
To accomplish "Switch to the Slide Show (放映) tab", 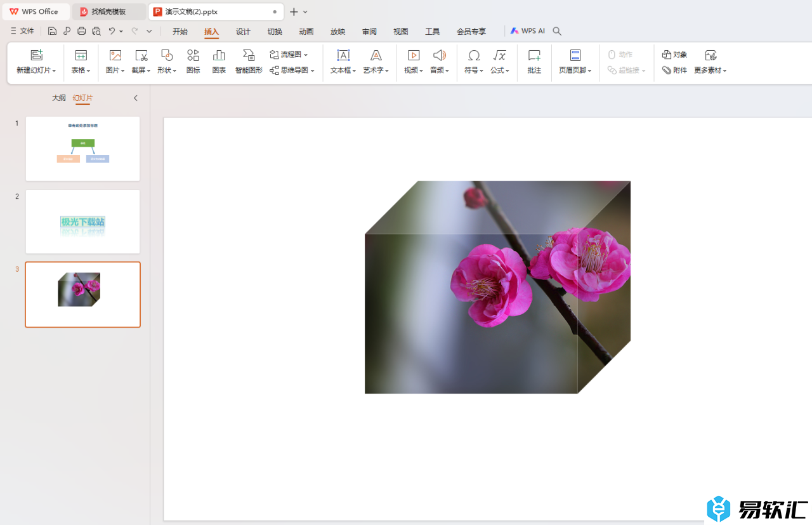I will (337, 31).
